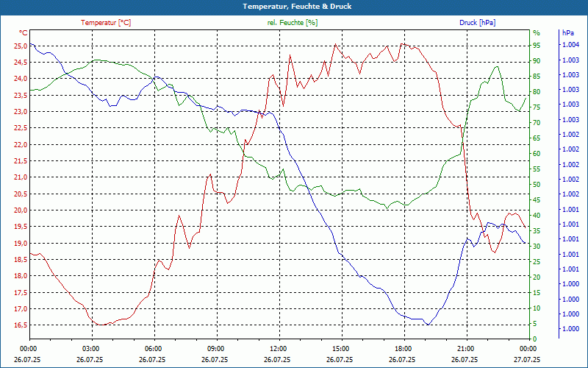This screenshot has height=368, width=588.
Task: Click the '24,0' temperature axis value
Action: pos(21,79)
